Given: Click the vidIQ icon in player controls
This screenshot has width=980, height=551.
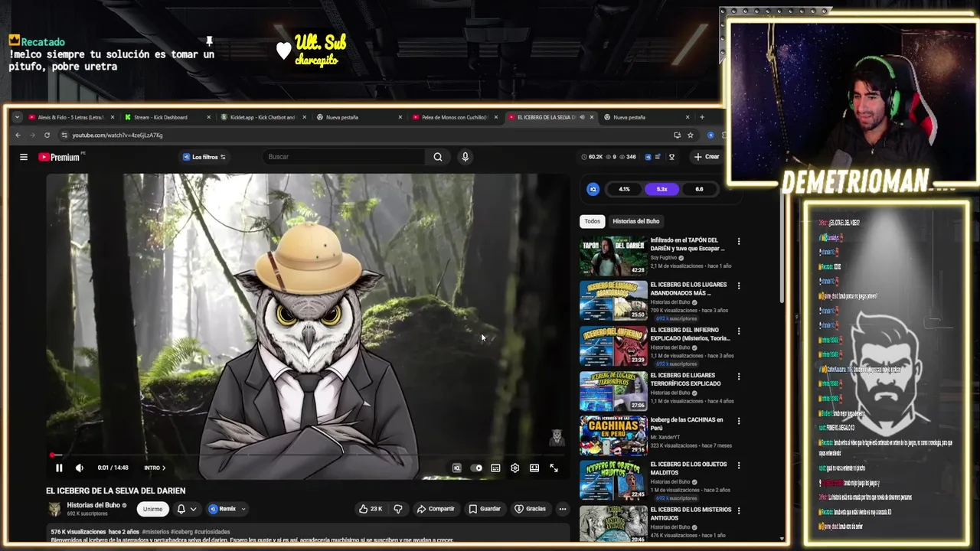Looking at the screenshot, I should click(456, 468).
